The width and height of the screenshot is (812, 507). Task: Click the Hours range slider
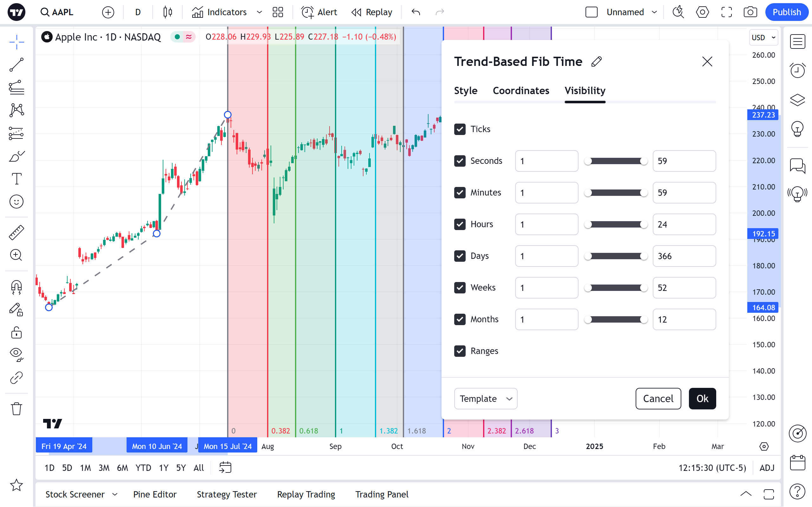615,224
